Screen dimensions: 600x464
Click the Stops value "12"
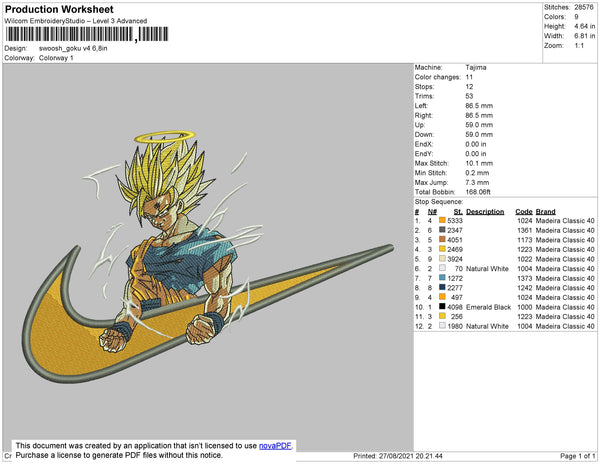point(470,86)
